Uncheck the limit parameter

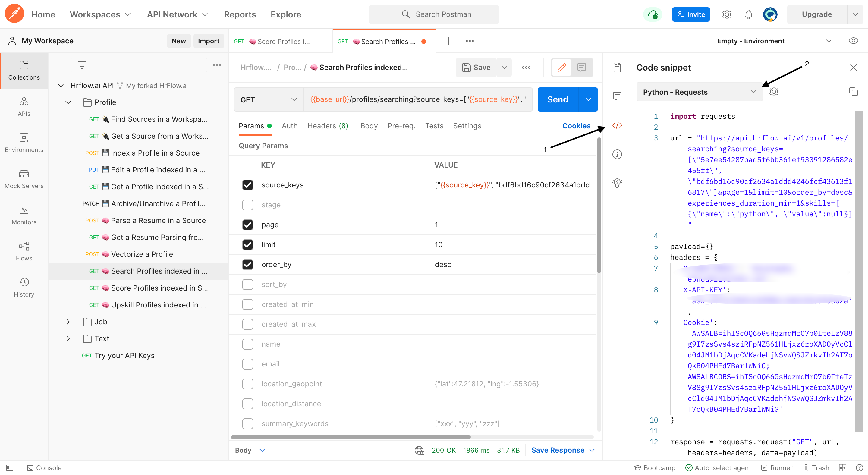point(248,244)
